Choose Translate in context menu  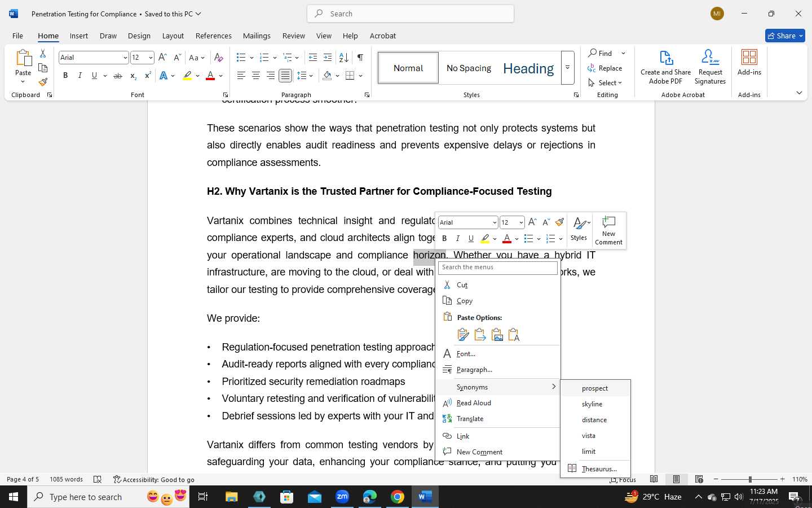pyautogui.click(x=498, y=419)
